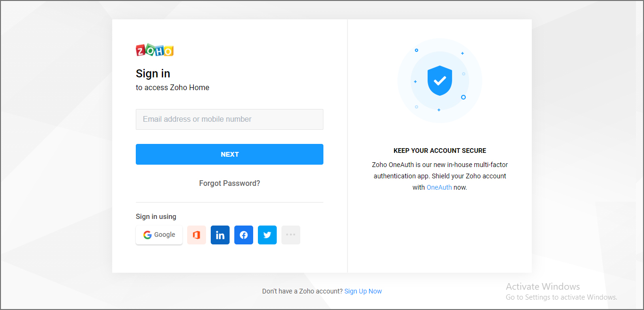Image resolution: width=644 pixels, height=310 pixels.
Task: Click the "Sign in" heading
Action: 153,74
